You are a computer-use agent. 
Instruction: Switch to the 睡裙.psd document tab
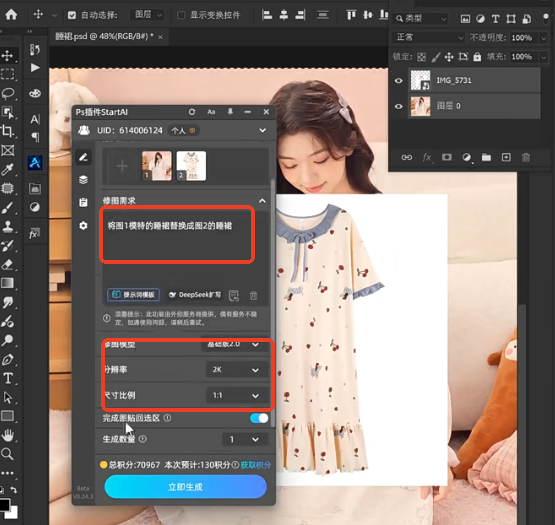coord(104,36)
